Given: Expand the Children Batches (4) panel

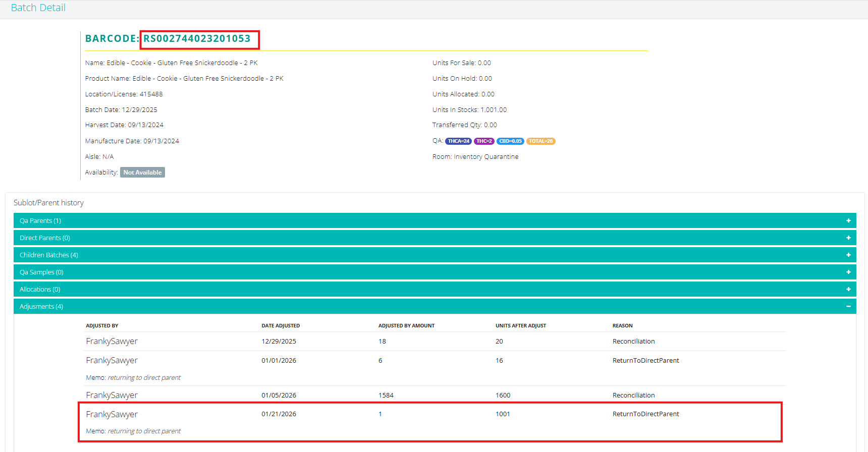Looking at the screenshot, I should tap(49, 255).
